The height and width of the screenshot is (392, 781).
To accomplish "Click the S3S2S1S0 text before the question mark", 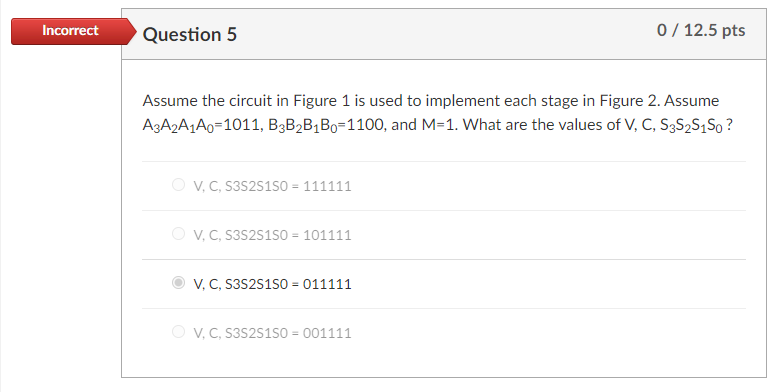I will tap(691, 125).
